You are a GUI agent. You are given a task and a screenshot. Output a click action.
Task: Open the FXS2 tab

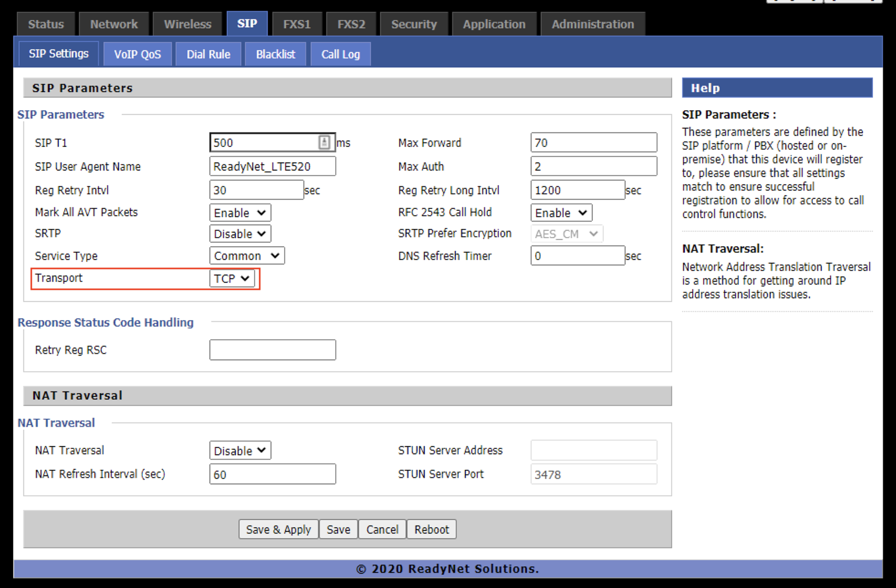point(351,24)
